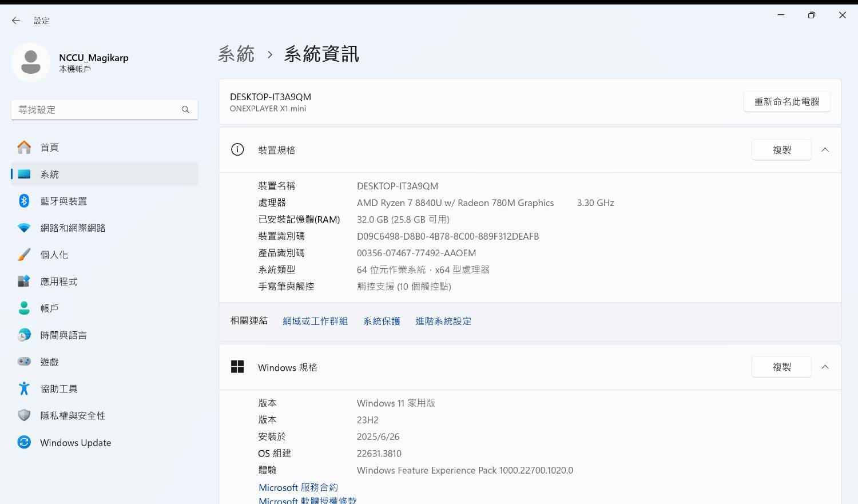Image resolution: width=858 pixels, height=504 pixels.
Task: Open 帳戶 settings page
Action: [105, 308]
